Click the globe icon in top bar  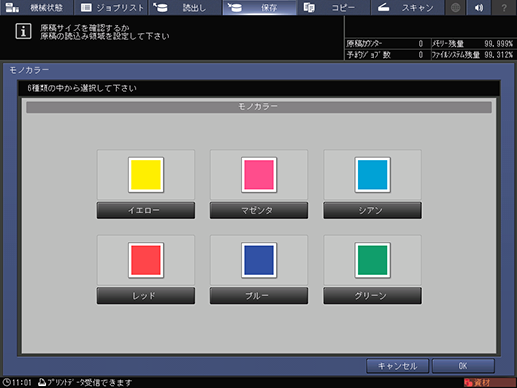[x=455, y=7]
